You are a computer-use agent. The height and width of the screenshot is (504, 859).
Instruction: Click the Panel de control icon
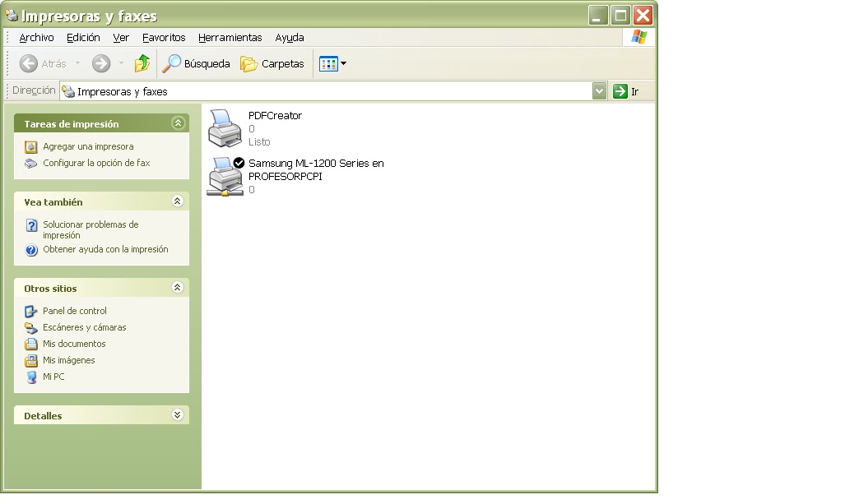click(31, 312)
